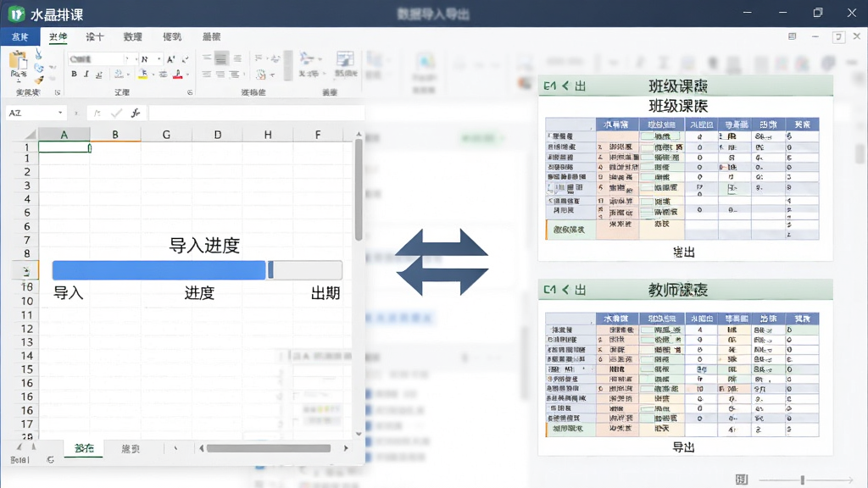Open the blue File tab

pos(20,36)
